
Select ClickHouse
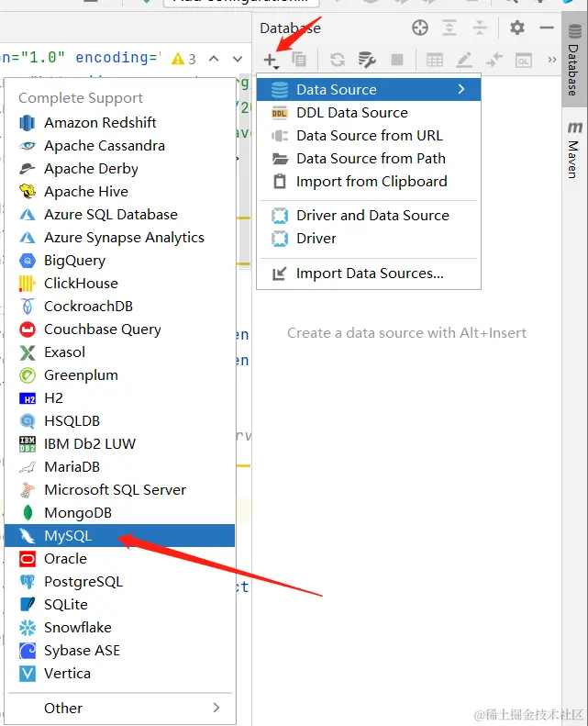[x=120, y=284]
